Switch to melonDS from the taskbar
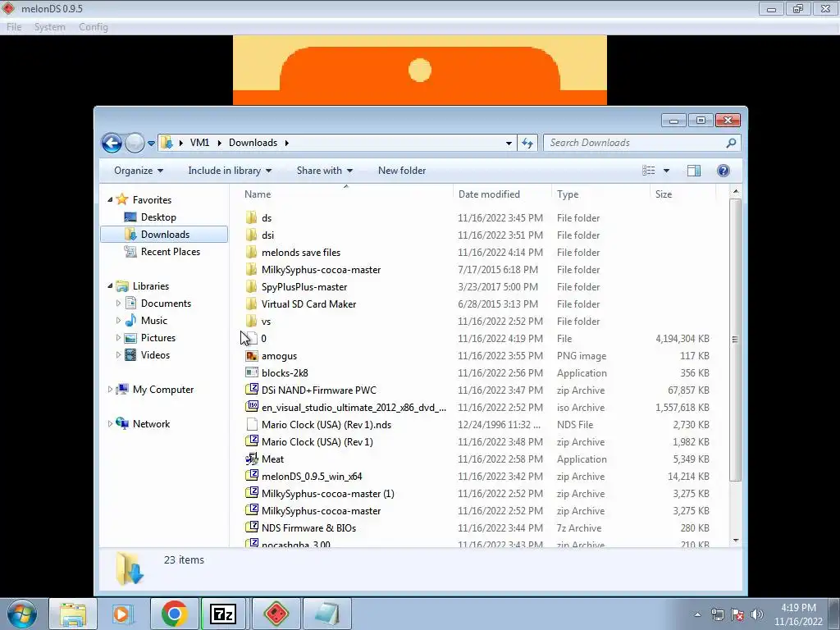 (276, 614)
